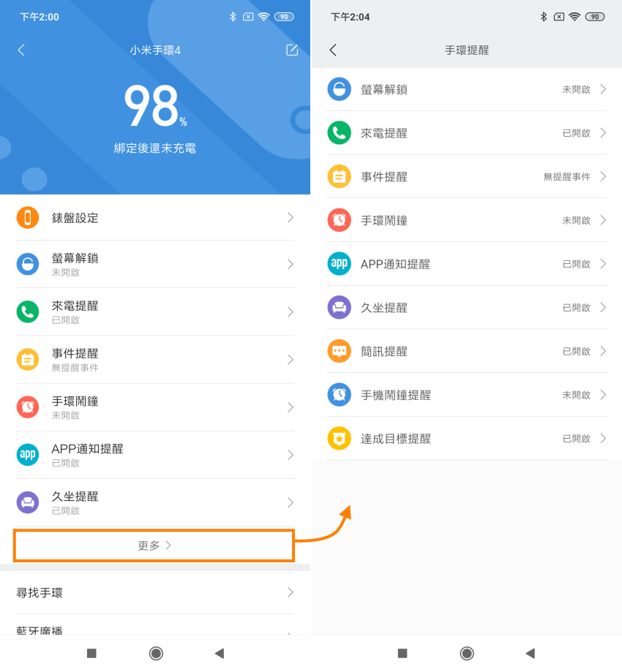
Task: Open chevron on 尋找手環 row
Action: pyautogui.click(x=291, y=592)
